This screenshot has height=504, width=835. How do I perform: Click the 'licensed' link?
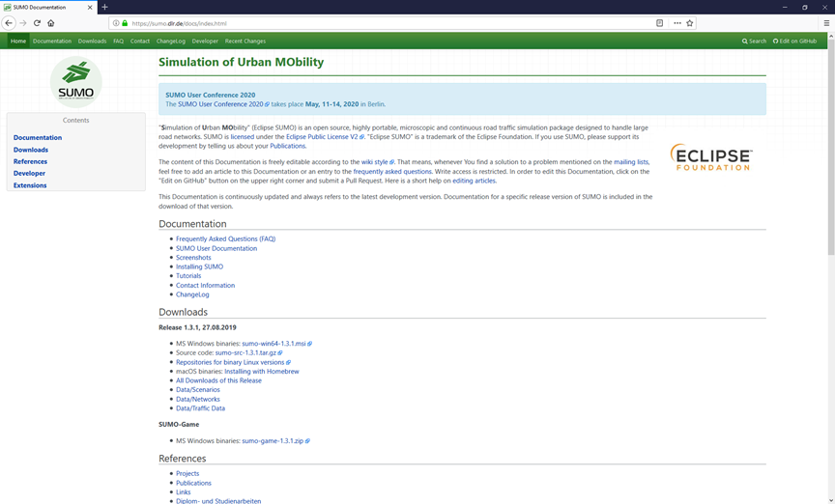click(243, 137)
